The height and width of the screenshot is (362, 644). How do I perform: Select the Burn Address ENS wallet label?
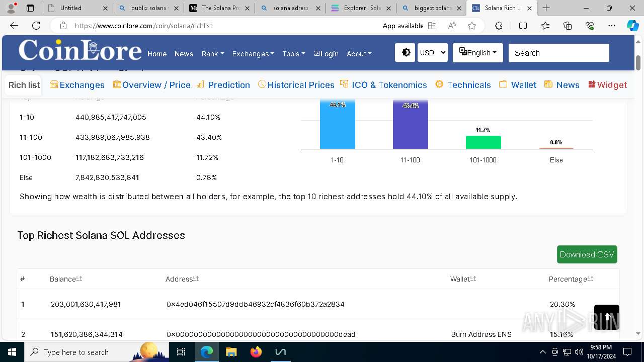[481, 334]
